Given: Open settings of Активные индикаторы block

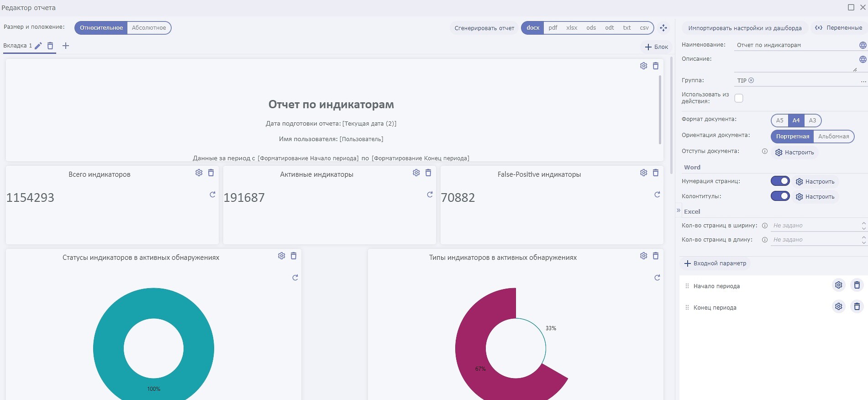Looking at the screenshot, I should tap(416, 173).
